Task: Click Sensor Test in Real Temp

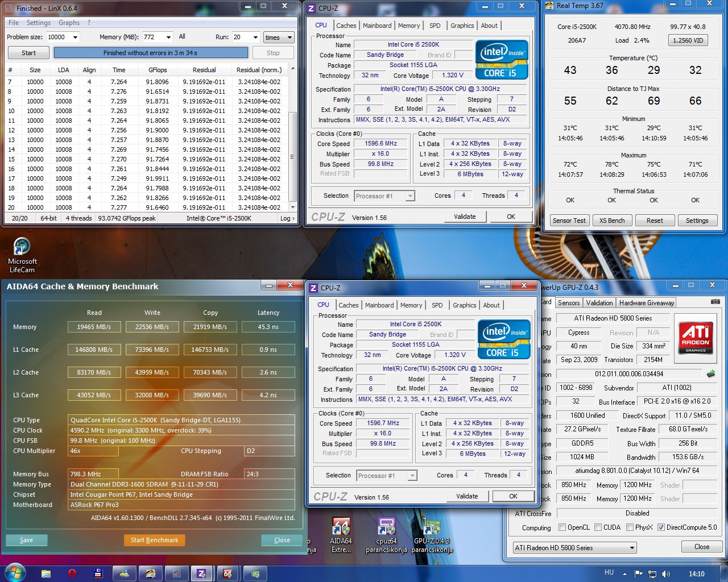Action: [x=569, y=221]
